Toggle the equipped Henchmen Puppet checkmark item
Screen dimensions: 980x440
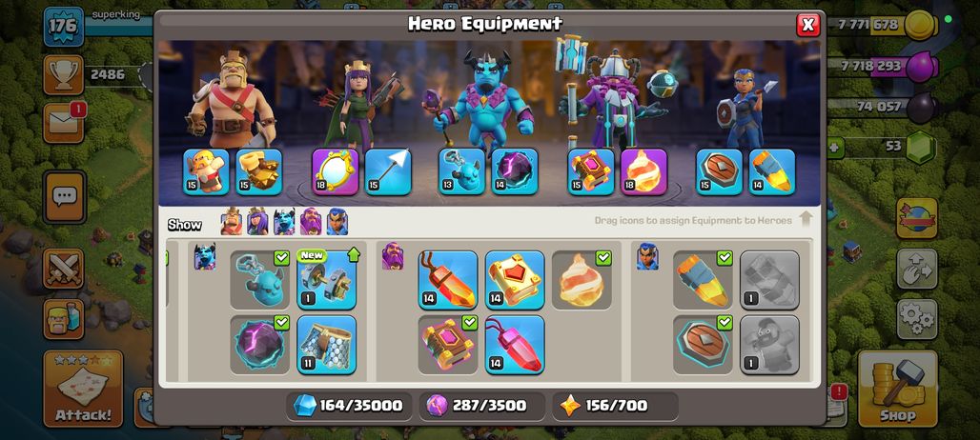pyautogui.click(x=260, y=280)
